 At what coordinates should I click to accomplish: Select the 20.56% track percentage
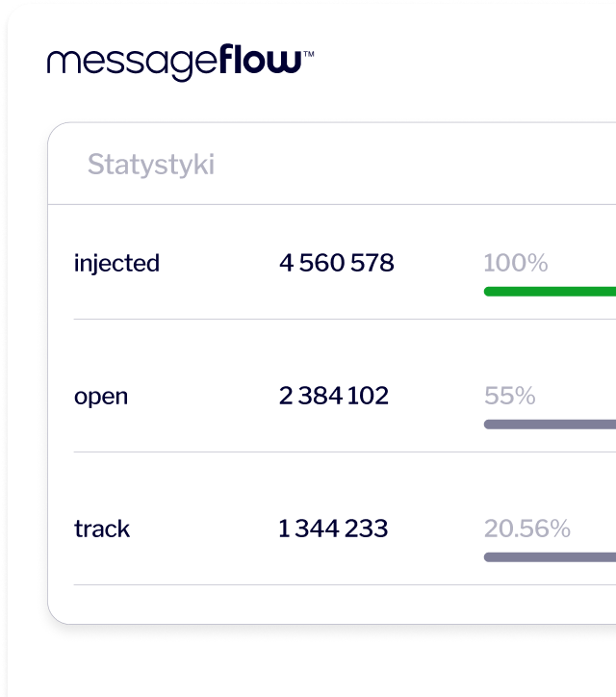pyautogui.click(x=526, y=529)
